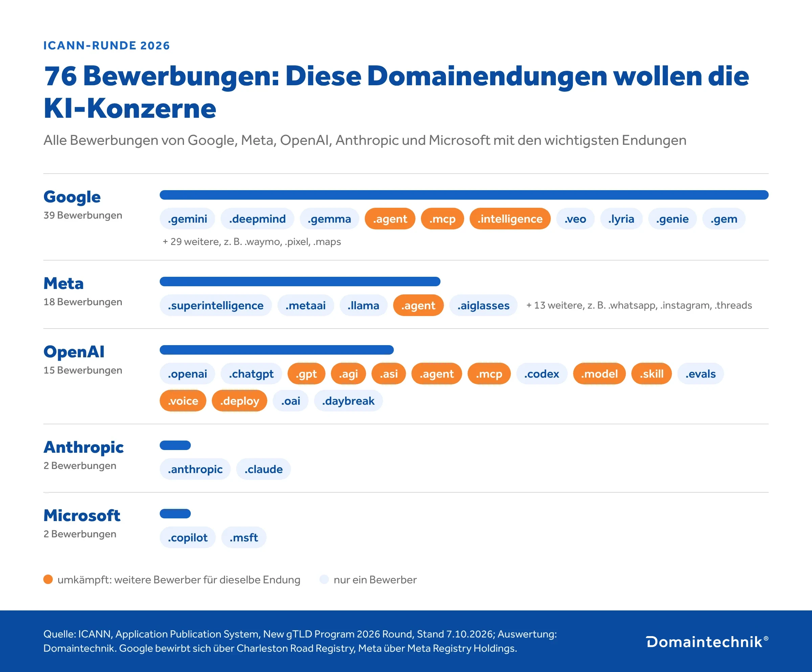The width and height of the screenshot is (812, 672).
Task: Select the '.copilot' pill
Action: click(x=188, y=538)
